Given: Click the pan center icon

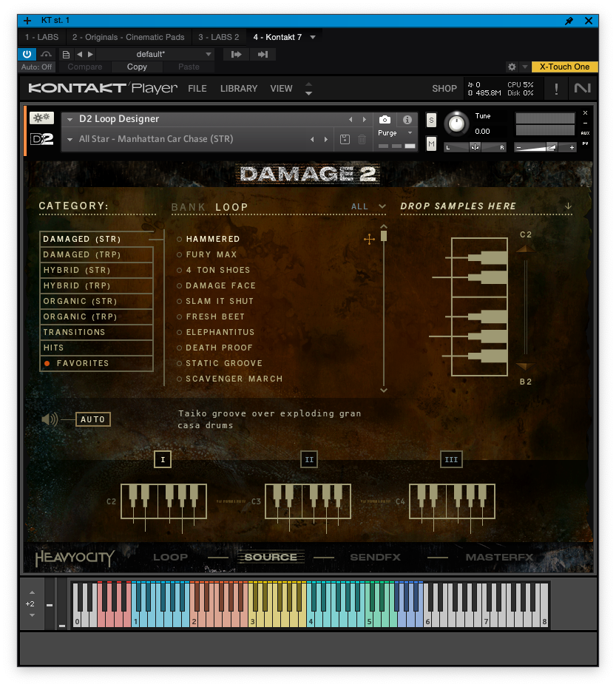Looking at the screenshot, I should [x=475, y=147].
